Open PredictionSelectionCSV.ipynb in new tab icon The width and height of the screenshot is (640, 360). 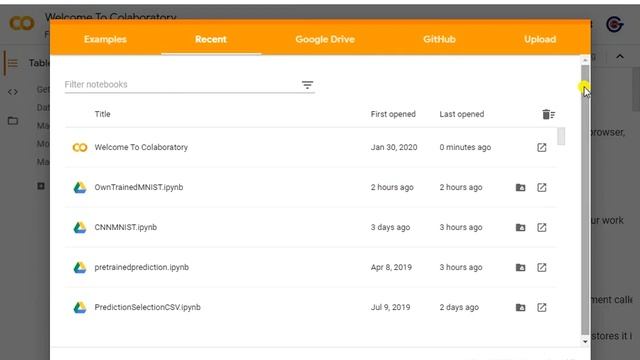542,307
